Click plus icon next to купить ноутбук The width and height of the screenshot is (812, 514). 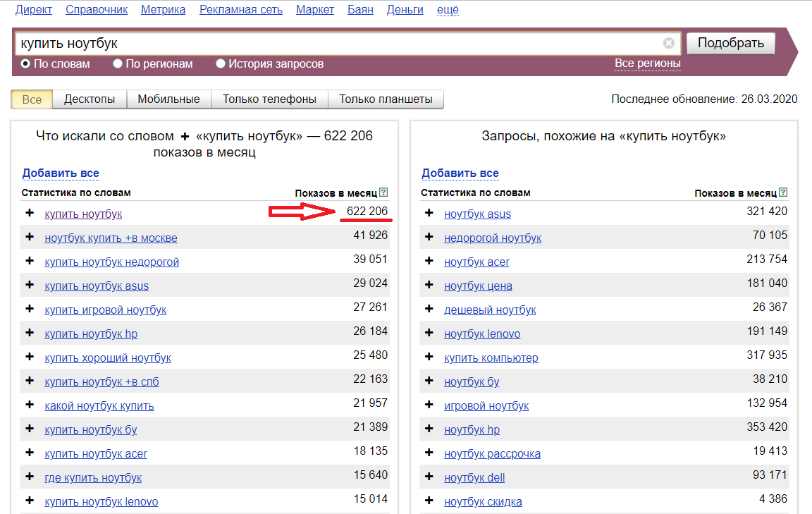tap(30, 213)
